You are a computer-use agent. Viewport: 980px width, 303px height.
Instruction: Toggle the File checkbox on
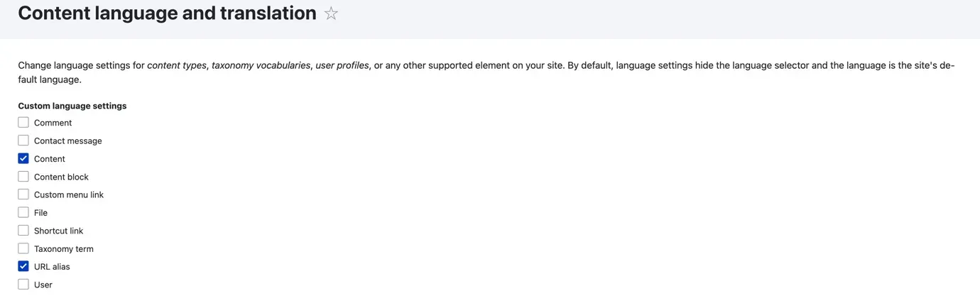coord(23,212)
